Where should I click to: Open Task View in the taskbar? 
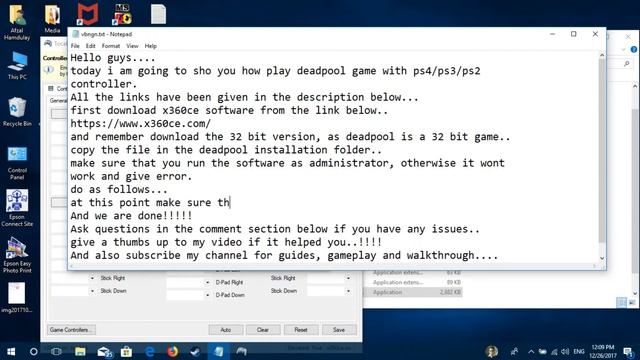[56, 351]
